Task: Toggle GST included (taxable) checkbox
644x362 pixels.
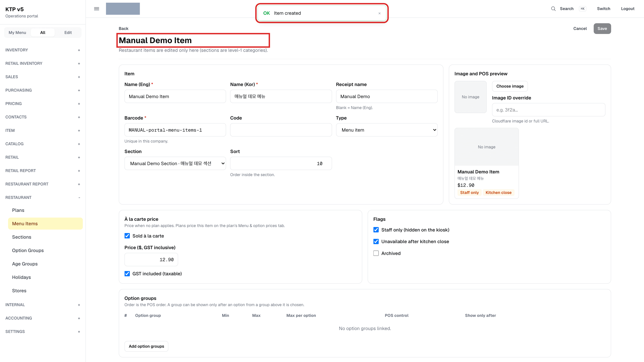Action: tap(127, 274)
